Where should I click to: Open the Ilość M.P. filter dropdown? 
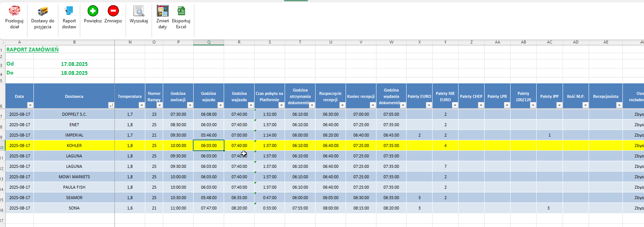(x=585, y=105)
